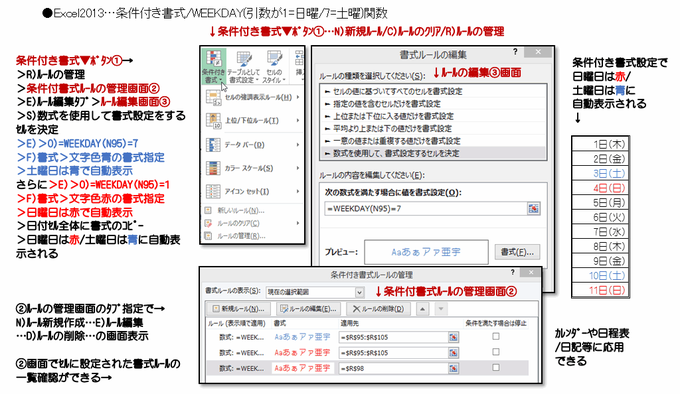
Task: Select rule type 指定の値を含むセルだけを書式設定
Action: (433, 104)
